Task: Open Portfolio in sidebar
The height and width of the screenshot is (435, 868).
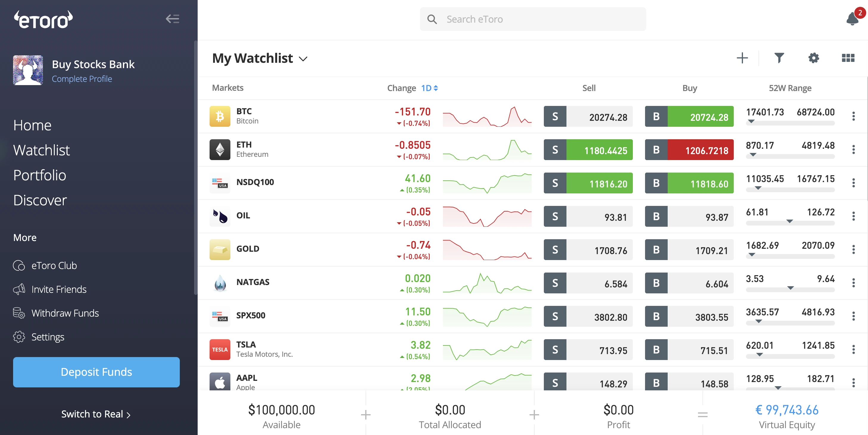Action: coord(40,175)
